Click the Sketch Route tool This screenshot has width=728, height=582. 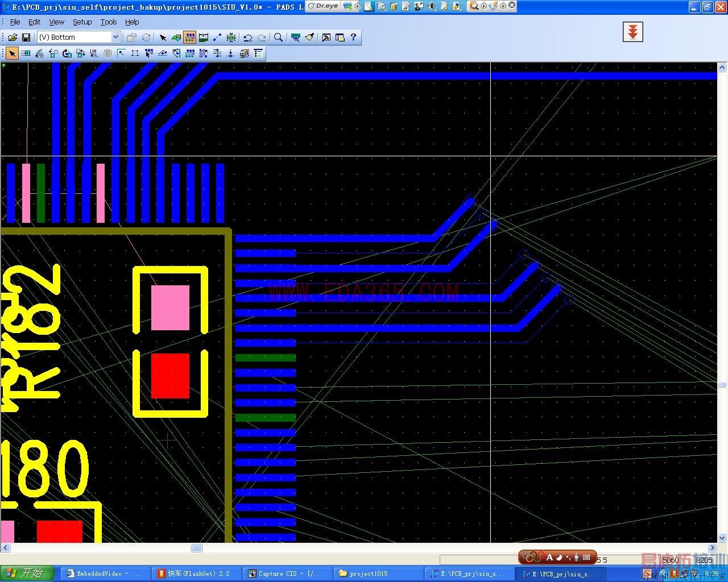176,53
